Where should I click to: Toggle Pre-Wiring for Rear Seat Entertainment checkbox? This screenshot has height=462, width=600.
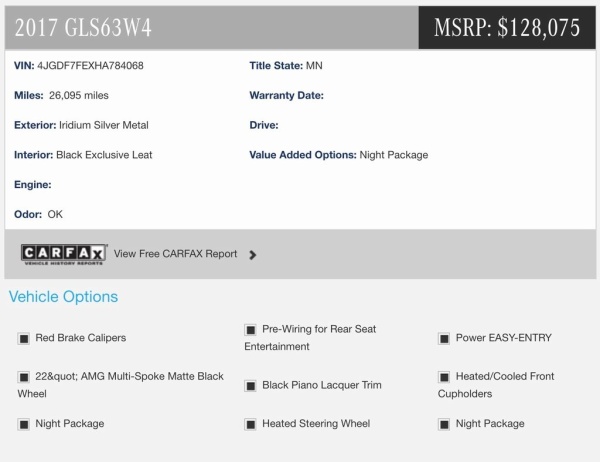pos(250,330)
